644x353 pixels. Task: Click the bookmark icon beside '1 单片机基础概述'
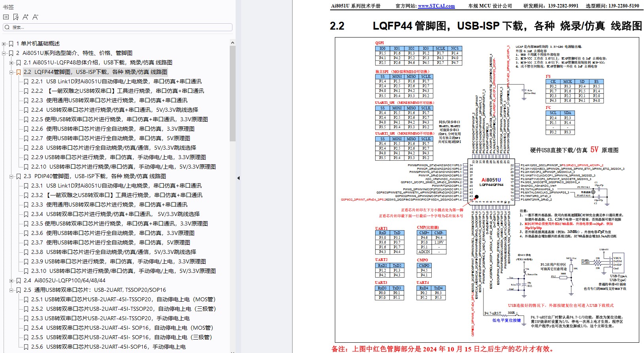[x=11, y=43]
